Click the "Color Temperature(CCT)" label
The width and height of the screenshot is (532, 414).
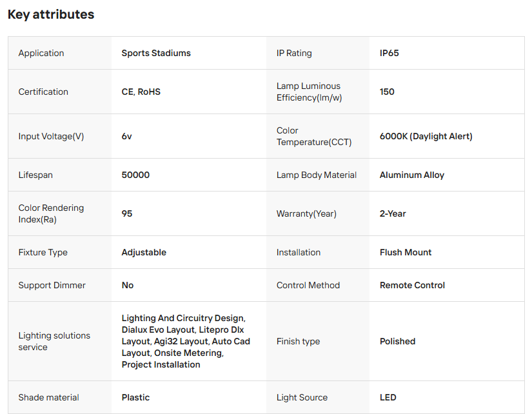pos(314,136)
